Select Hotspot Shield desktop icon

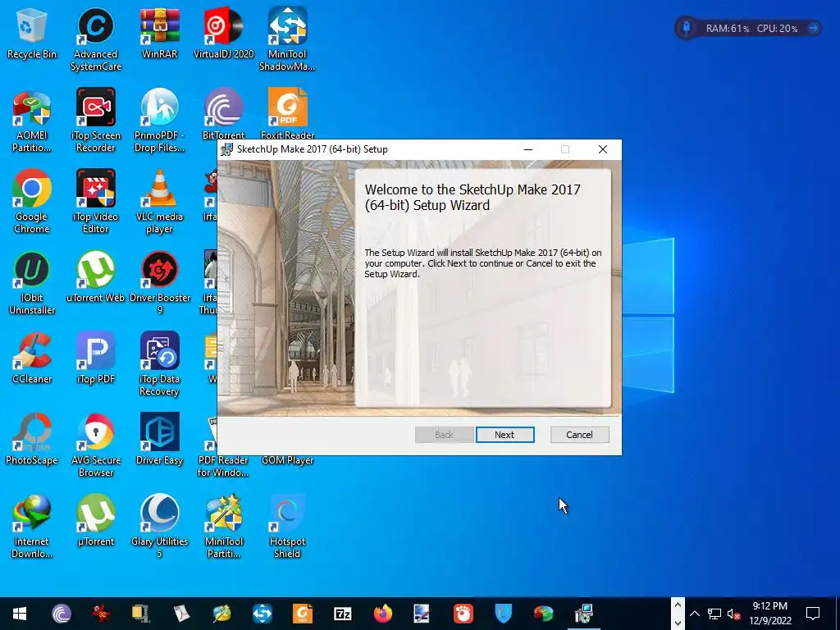(x=287, y=527)
